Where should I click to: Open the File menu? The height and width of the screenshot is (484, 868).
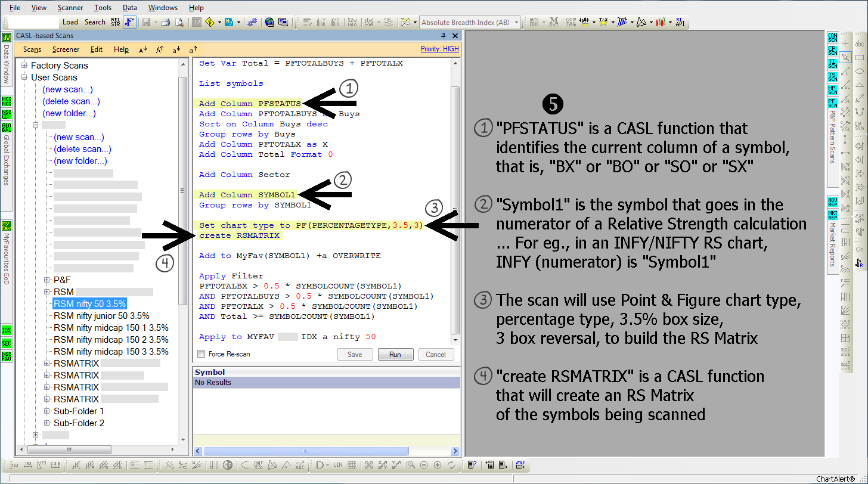15,8
